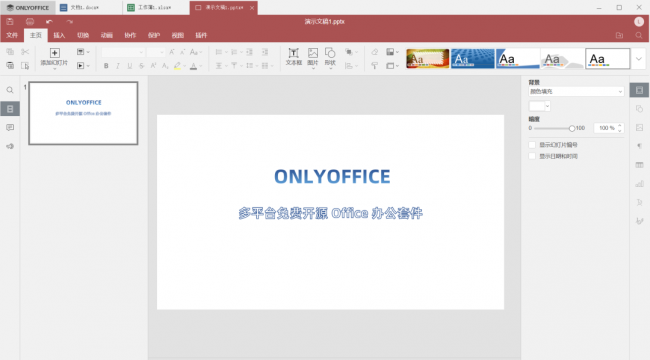Select slide 1 thumbnail
The width and height of the screenshot is (650, 360).
click(x=83, y=113)
